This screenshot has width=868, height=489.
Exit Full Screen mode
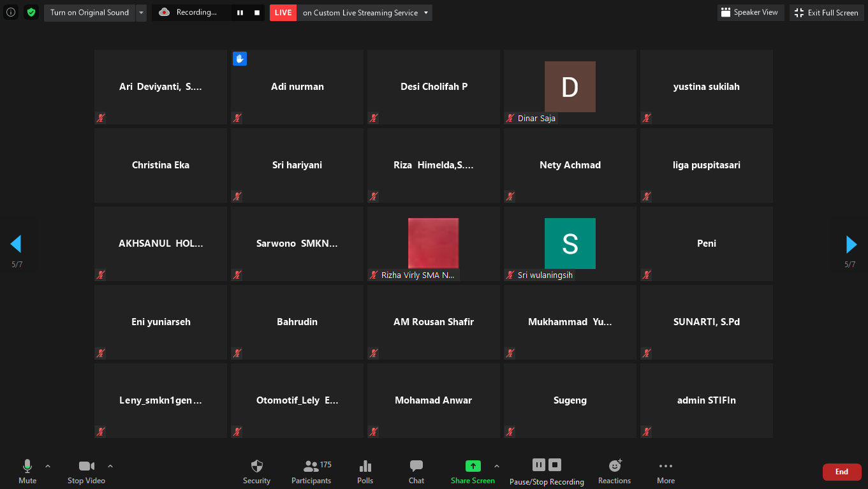[827, 13]
